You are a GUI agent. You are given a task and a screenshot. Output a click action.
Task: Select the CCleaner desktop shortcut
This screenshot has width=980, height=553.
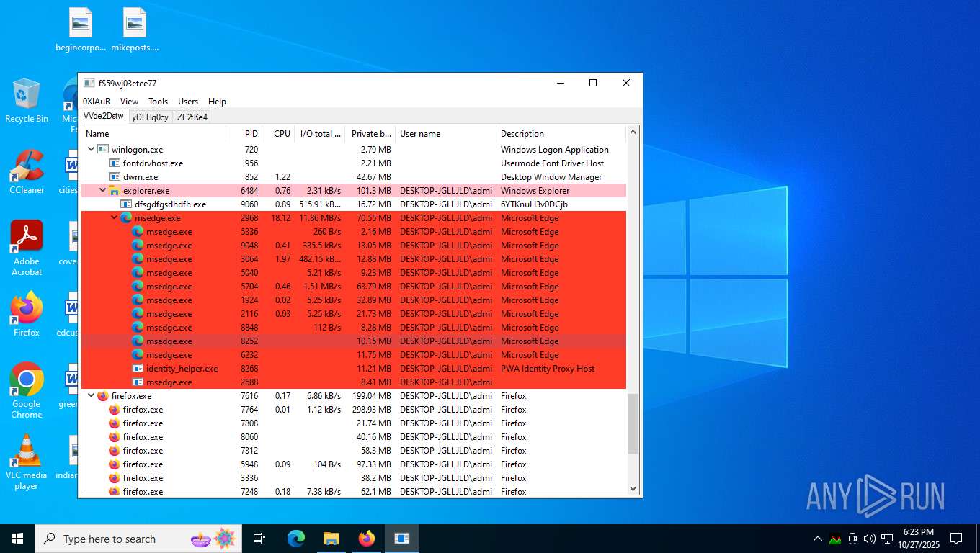tap(27, 173)
